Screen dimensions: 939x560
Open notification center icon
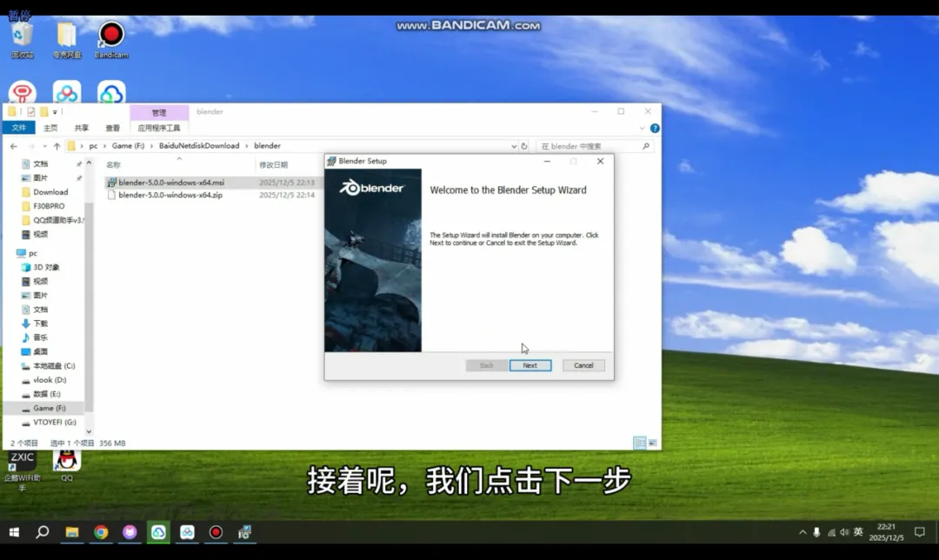point(920,532)
